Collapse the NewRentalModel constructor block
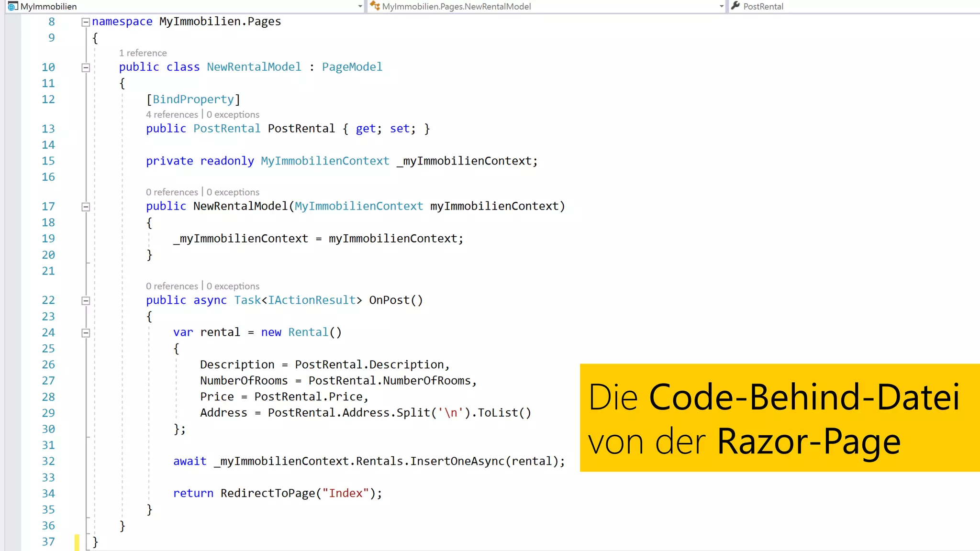The width and height of the screenshot is (980, 551). pos(86,207)
